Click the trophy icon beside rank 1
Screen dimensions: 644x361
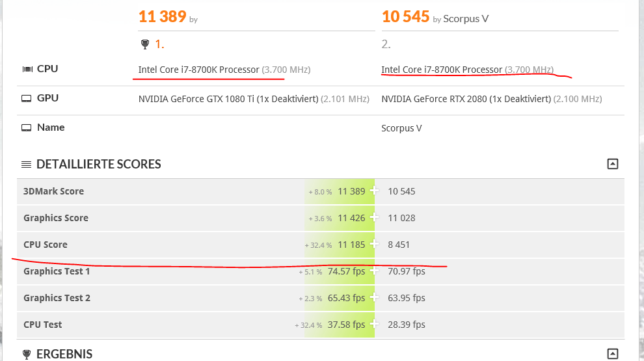[x=144, y=44]
